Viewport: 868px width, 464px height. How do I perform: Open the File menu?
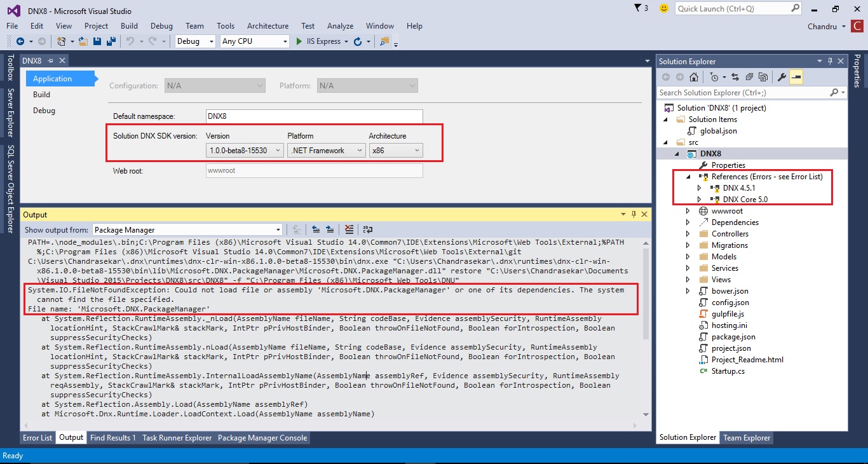click(x=12, y=26)
